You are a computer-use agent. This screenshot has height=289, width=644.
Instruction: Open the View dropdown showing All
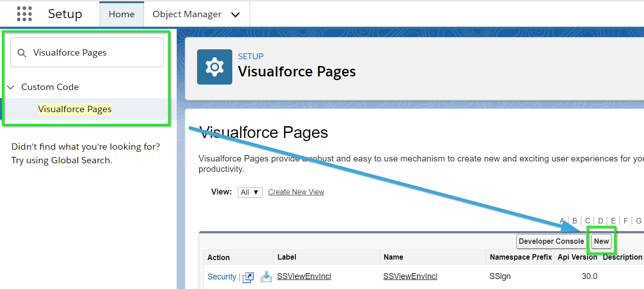coord(250,192)
